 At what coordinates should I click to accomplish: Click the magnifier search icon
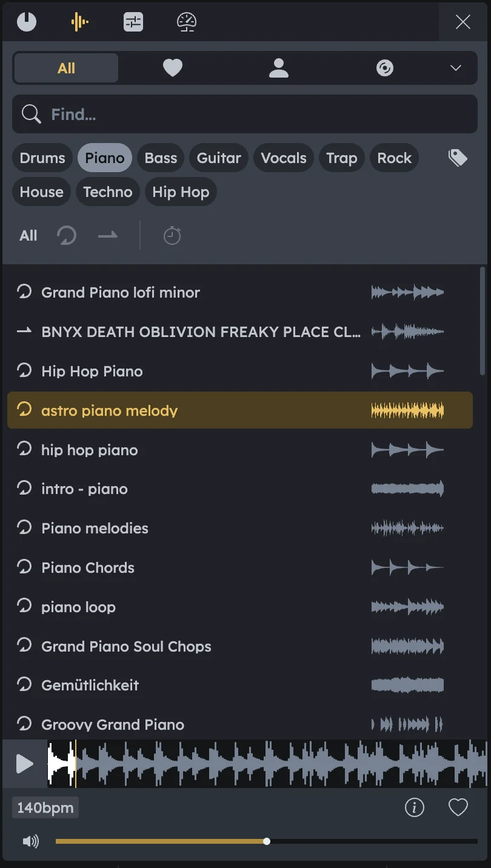(31, 114)
